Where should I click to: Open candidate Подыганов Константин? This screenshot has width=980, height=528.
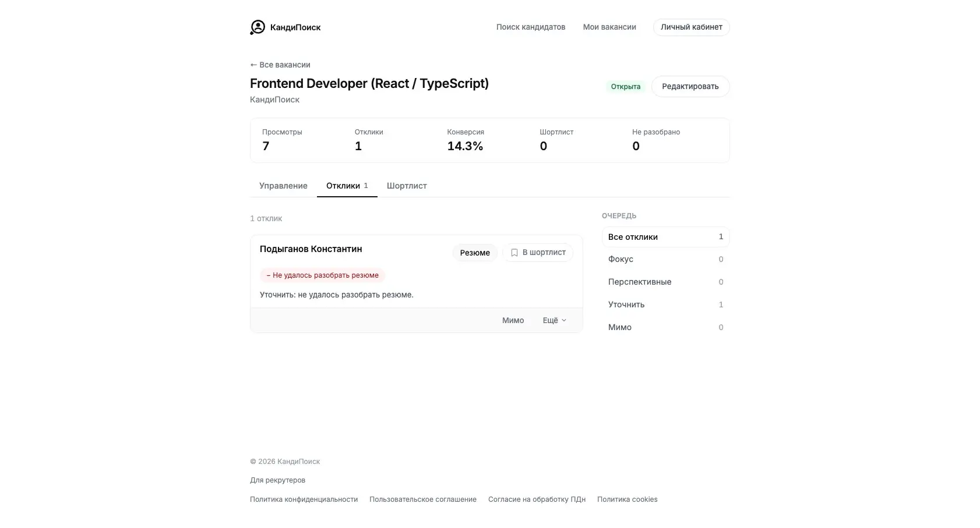[x=311, y=249]
